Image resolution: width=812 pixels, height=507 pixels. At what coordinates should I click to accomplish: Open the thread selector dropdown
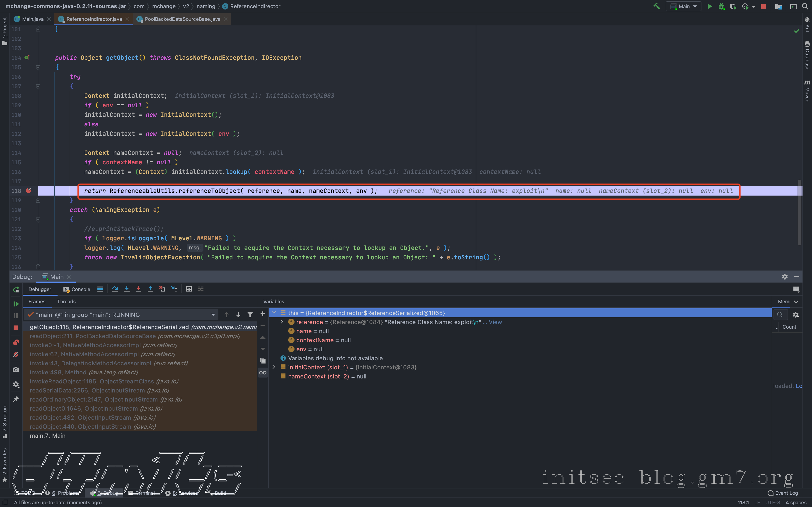213,315
